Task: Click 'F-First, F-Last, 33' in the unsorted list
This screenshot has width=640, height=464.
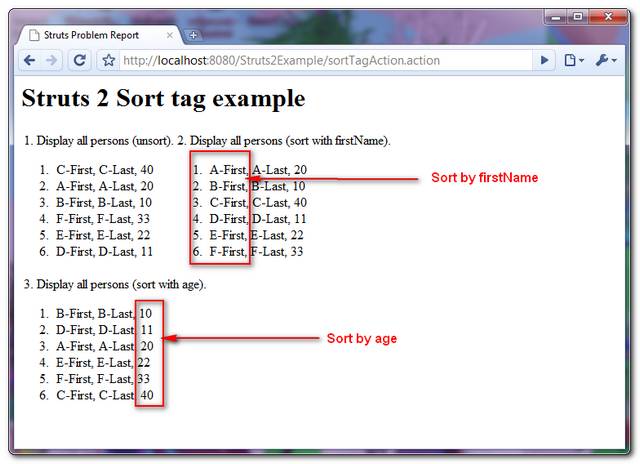Action: [103, 219]
